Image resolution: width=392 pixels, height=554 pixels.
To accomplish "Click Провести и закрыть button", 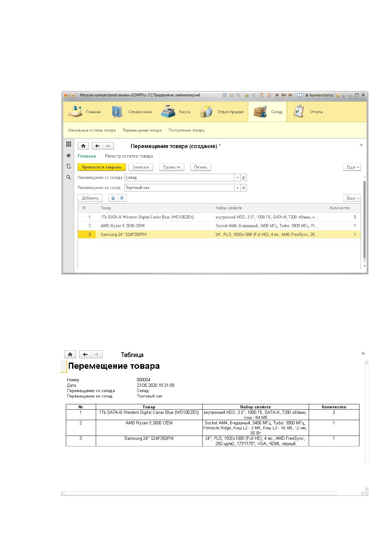I will (102, 167).
